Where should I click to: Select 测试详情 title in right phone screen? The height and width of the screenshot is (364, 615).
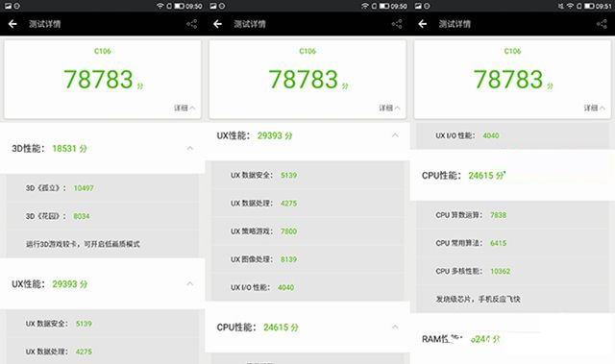point(455,24)
